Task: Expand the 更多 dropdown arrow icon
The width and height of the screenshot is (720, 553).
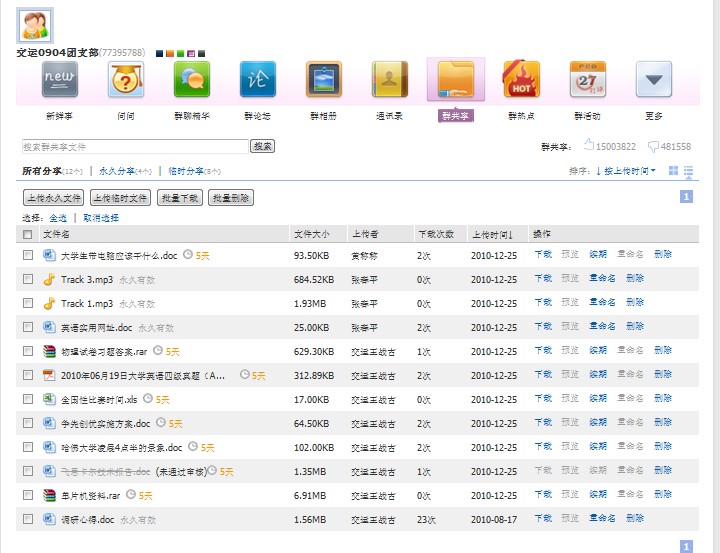Action: (x=653, y=80)
